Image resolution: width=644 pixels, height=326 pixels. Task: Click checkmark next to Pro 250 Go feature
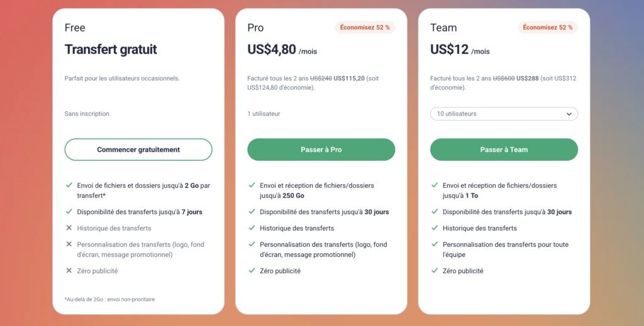[251, 185]
